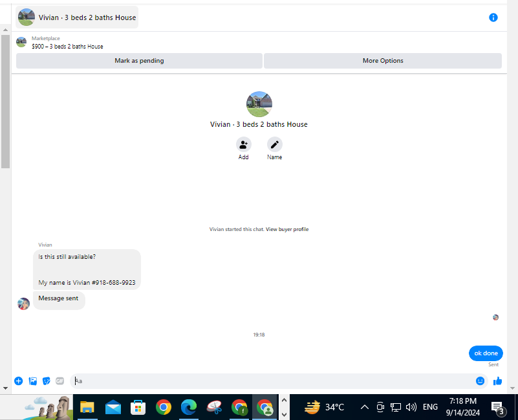This screenshot has width=518, height=420.
Task: Open Microsoft Edge from taskbar
Action: pos(189,407)
